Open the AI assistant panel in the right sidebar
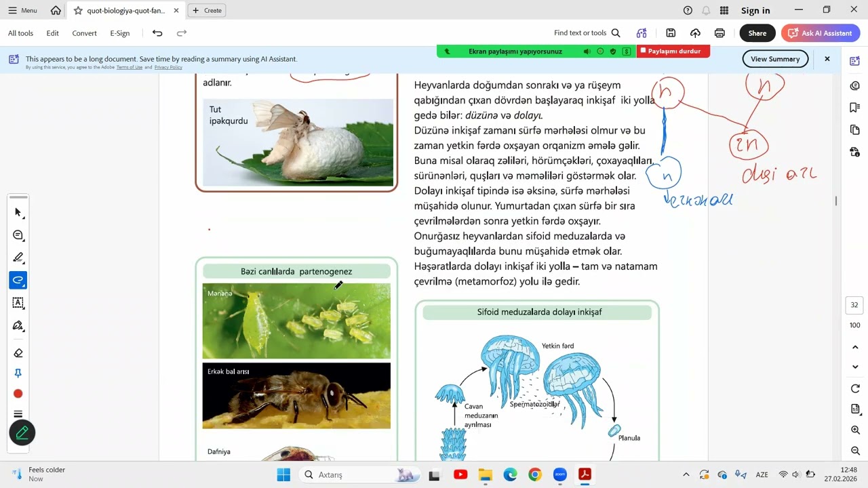This screenshot has width=868, height=488. 855,62
